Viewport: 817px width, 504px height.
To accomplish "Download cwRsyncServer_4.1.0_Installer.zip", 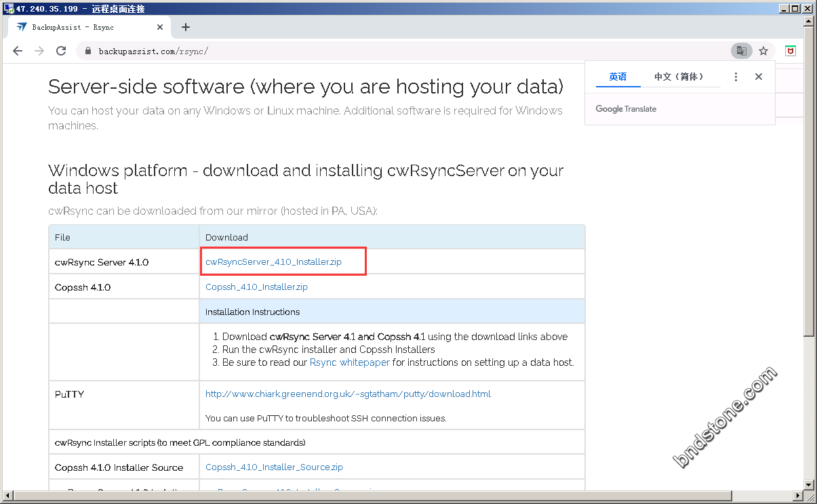I will point(273,261).
